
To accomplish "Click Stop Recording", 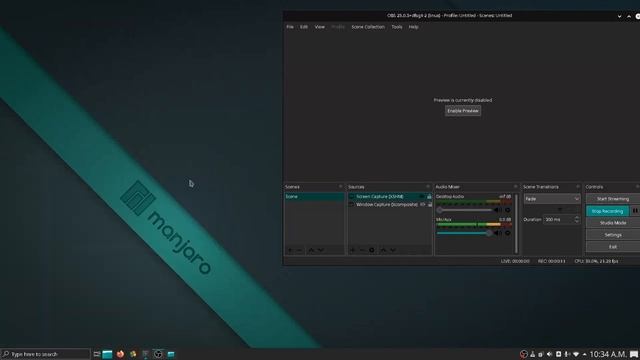I will 607,211.
